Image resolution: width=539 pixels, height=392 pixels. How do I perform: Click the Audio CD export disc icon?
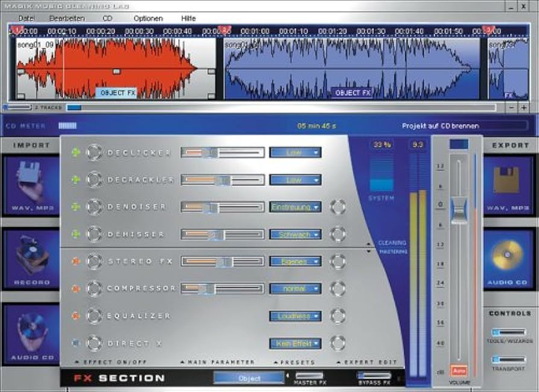(x=509, y=259)
